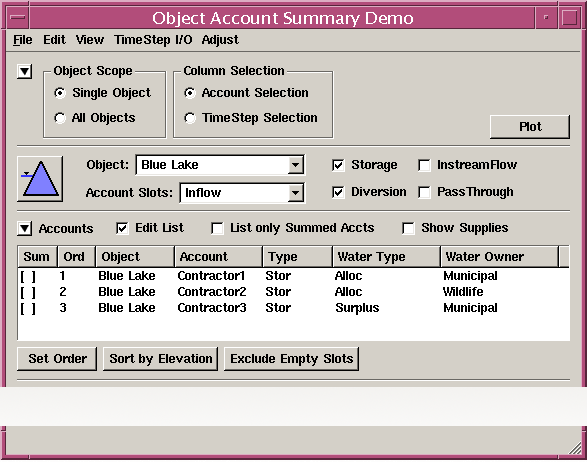
Task: Select the Contractor2 account row
Action: (294, 292)
